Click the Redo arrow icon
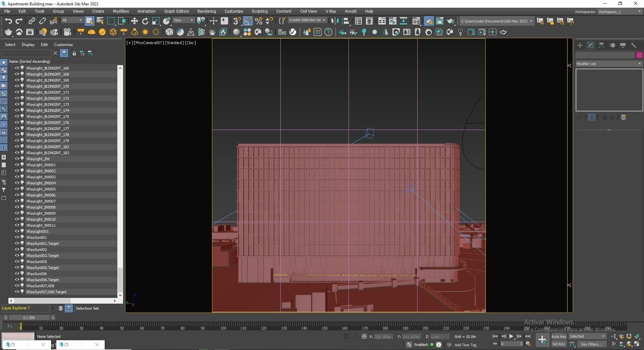Viewport: 644px width, 350px height. [19, 21]
